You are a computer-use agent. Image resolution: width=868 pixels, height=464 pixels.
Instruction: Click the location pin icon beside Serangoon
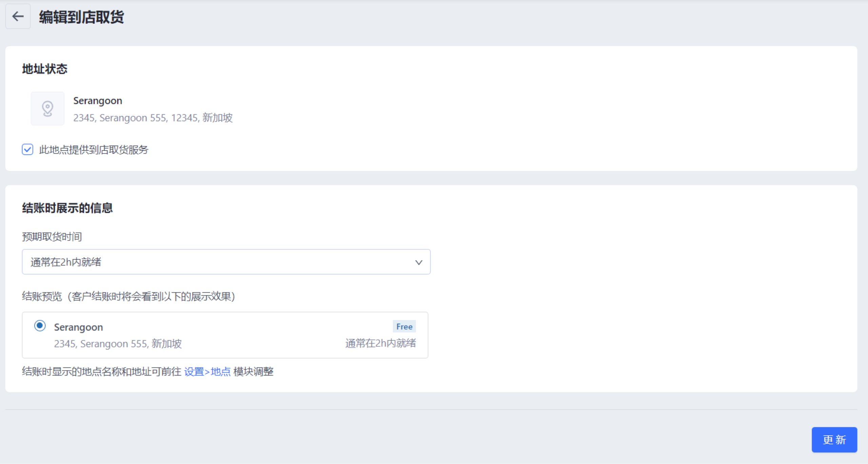(47, 108)
